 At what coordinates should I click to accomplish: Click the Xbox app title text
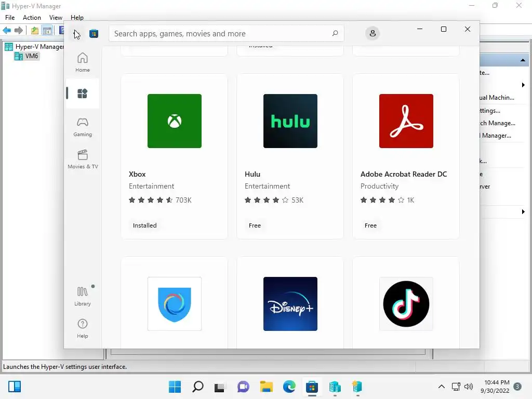pos(137,174)
